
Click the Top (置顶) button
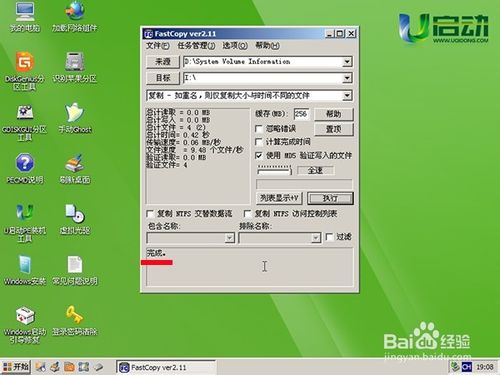click(333, 129)
